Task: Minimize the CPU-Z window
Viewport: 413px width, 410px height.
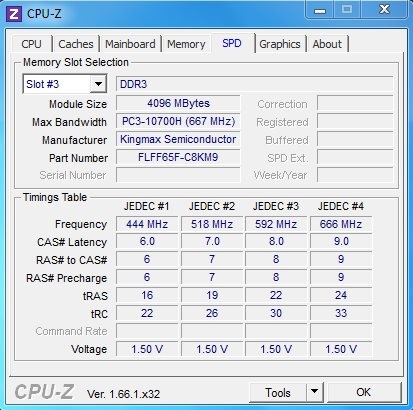Action: 320,10
